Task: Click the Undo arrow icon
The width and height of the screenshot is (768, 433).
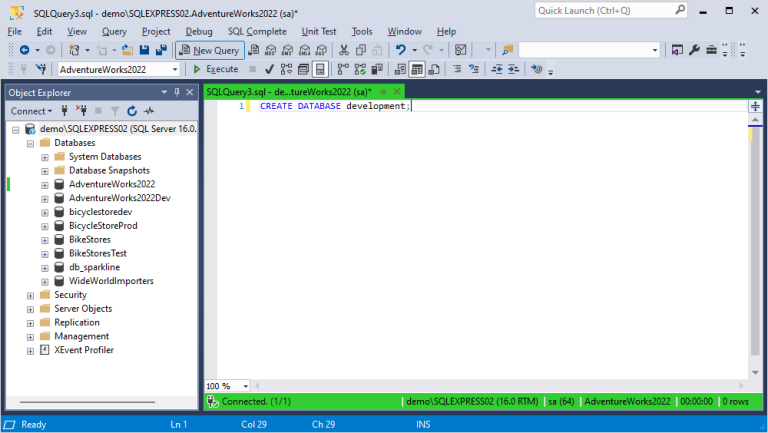Action: pyautogui.click(x=400, y=50)
